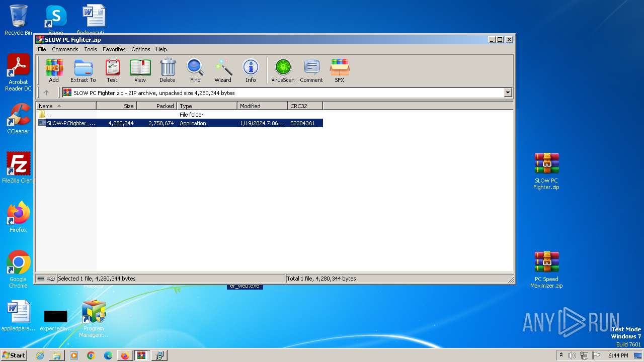Sort by the Size column header
Screen dimensions: 644x362
[x=116, y=106]
